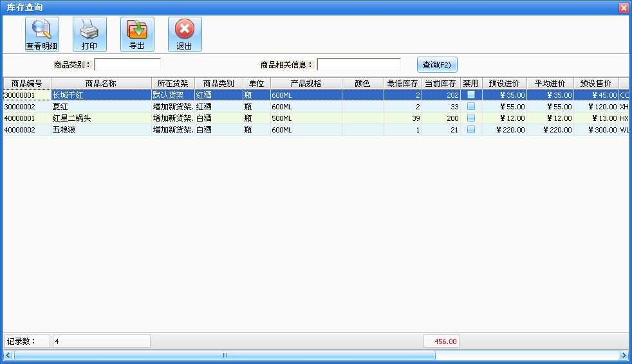632x364 pixels.
Task: Click the 禁用 column header
Action: point(470,84)
